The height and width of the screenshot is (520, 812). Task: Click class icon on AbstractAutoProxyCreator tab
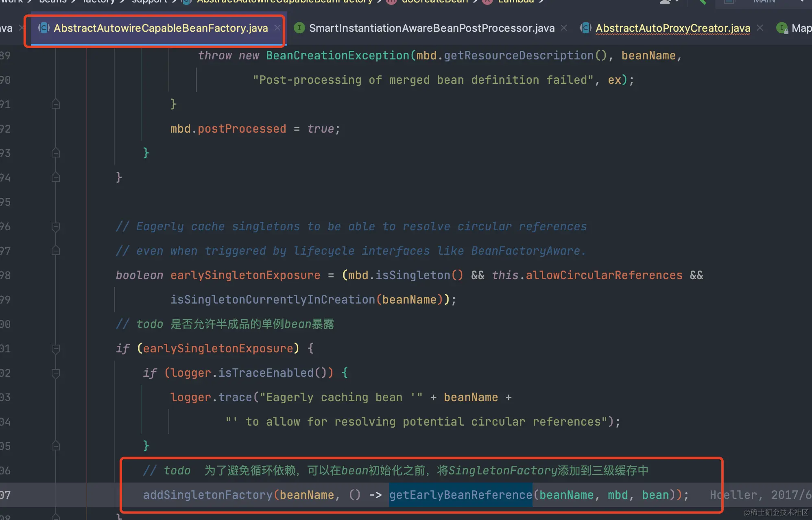586,28
